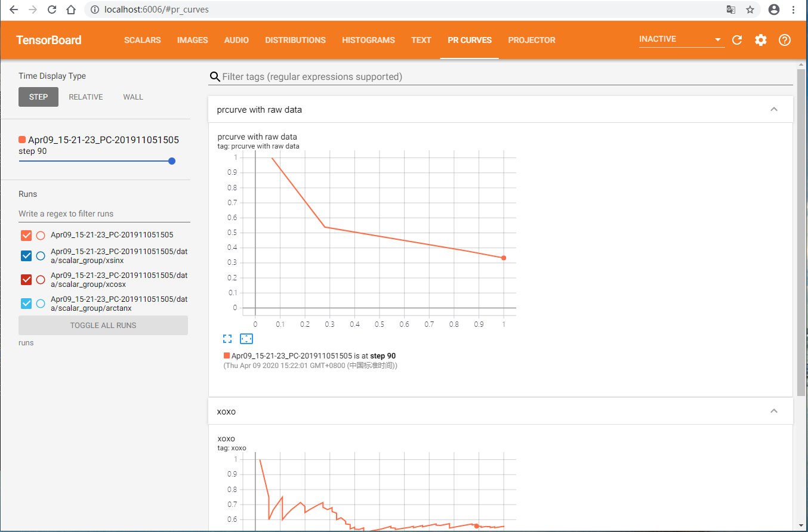808x532 pixels.
Task: Click the xoxo section header title
Action: coord(226,412)
